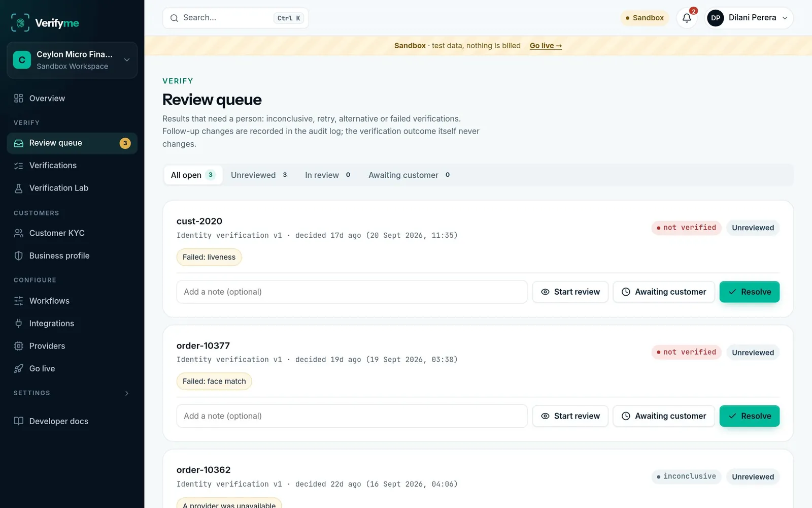Screen dimensions: 812x508
Task: Open Verifications in the sidebar
Action: coord(72,166)
